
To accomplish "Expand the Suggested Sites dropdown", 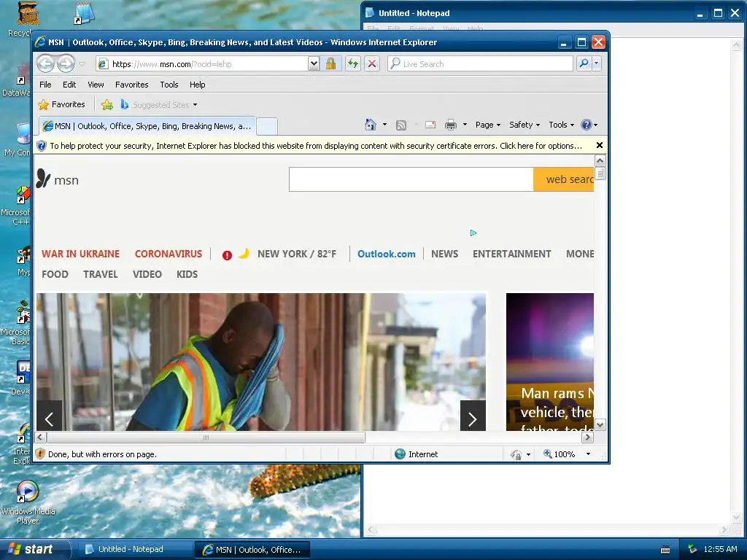I will (x=195, y=105).
